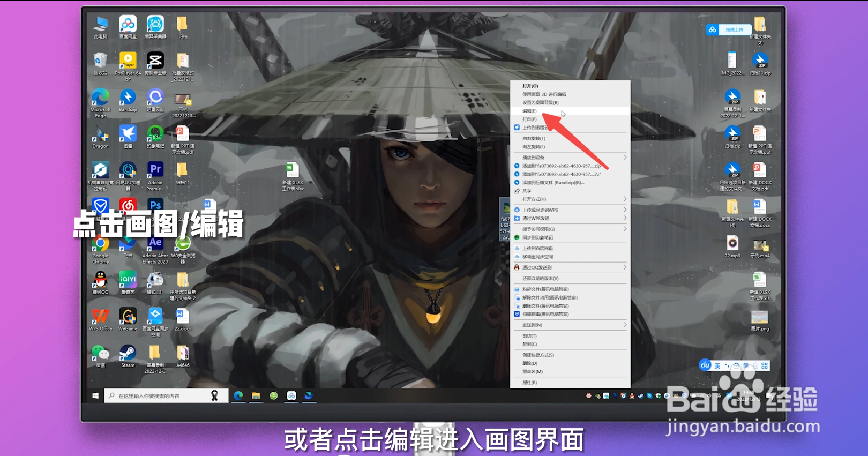Viewport: 868px width, 456px height.
Task: Click 编辑(E) in the context menu
Action: coord(570,111)
